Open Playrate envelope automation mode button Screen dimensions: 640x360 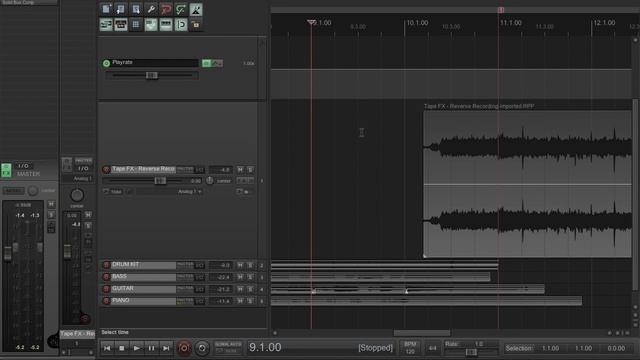tap(217, 63)
